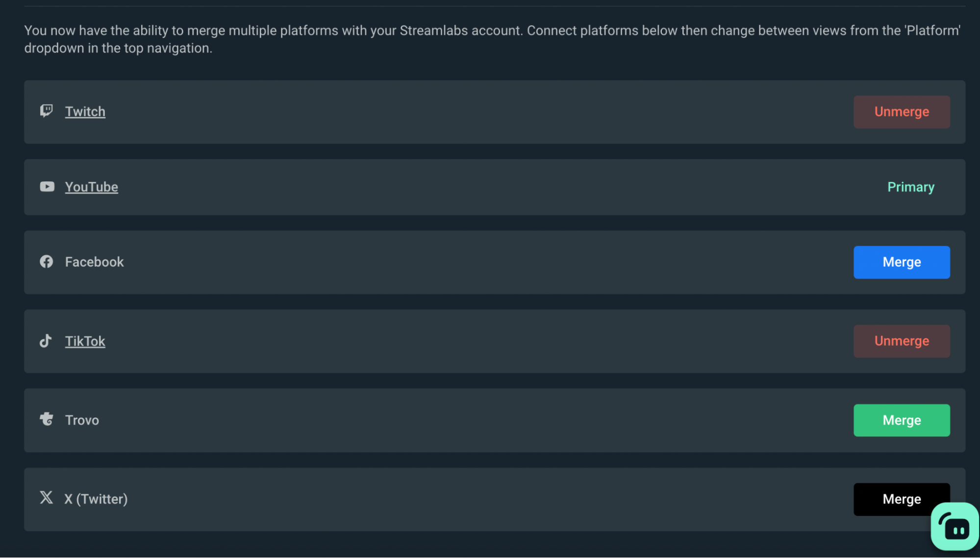Click the Trovo platform icon
This screenshot has width=980, height=558.
pyautogui.click(x=46, y=420)
